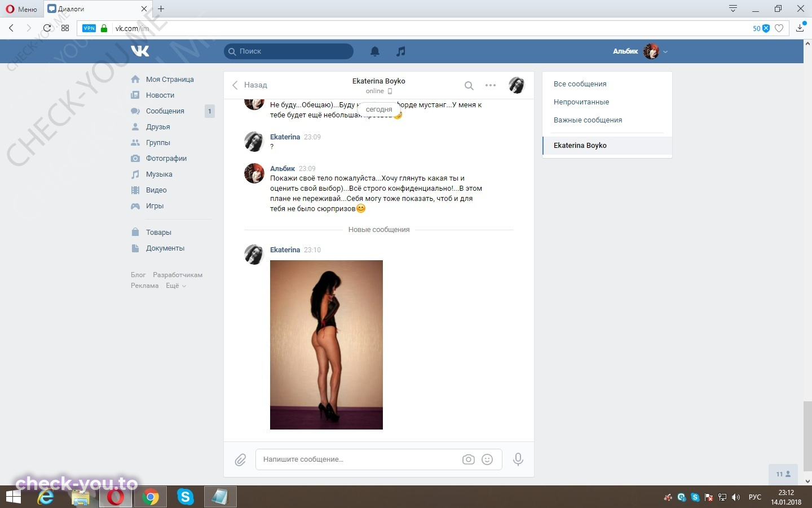Attach a file with the paperclip icon
812x508 pixels.
tap(240, 460)
